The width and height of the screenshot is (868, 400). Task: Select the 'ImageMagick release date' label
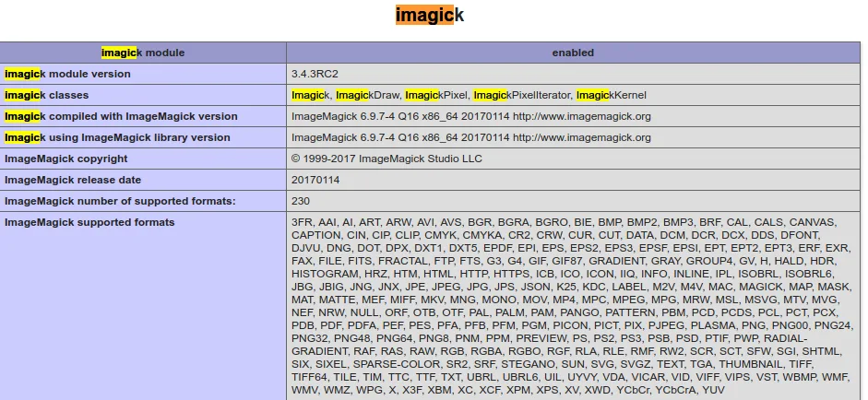pyautogui.click(x=73, y=180)
